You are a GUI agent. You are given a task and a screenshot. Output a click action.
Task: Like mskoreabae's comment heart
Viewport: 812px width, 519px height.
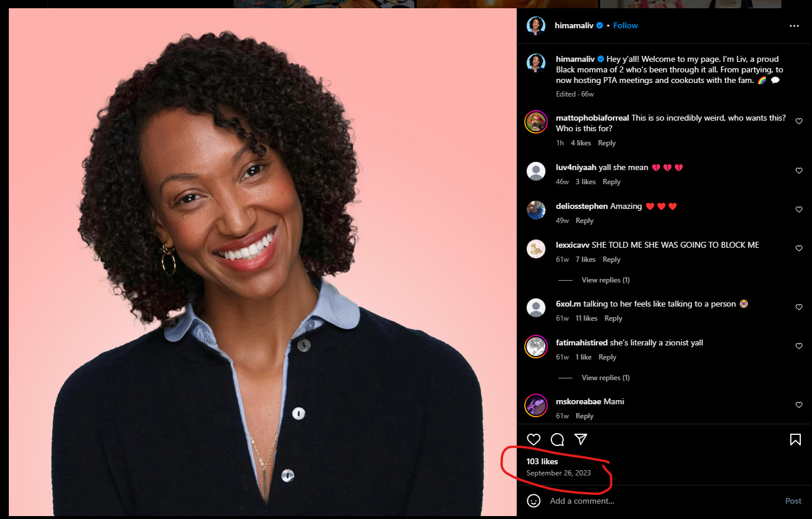point(799,405)
